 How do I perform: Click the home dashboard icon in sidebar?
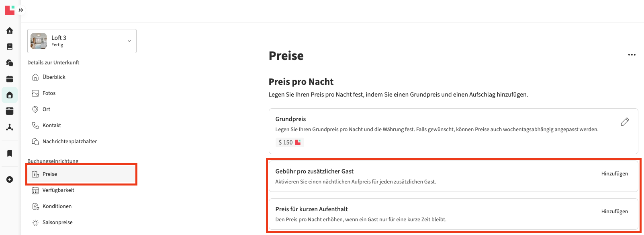tap(10, 31)
